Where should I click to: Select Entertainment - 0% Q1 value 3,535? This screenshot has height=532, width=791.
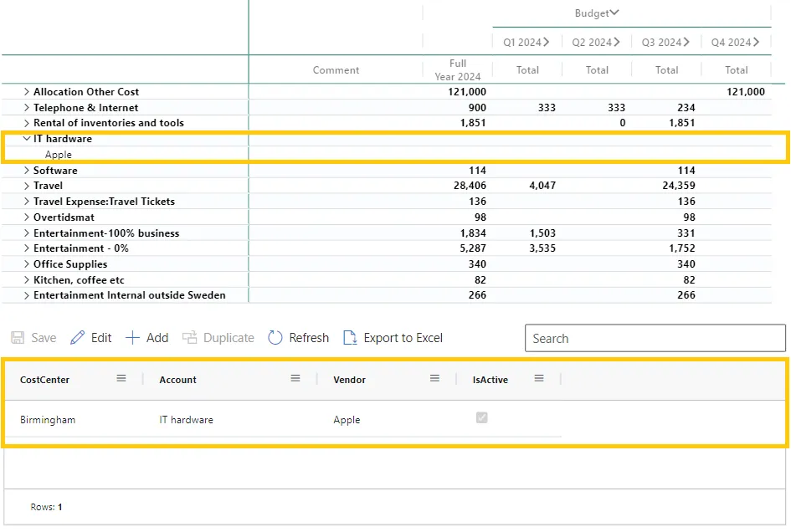pyautogui.click(x=542, y=248)
